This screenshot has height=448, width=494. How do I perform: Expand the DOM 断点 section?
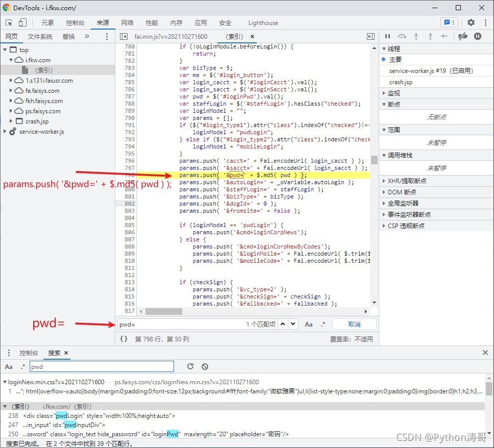point(384,192)
